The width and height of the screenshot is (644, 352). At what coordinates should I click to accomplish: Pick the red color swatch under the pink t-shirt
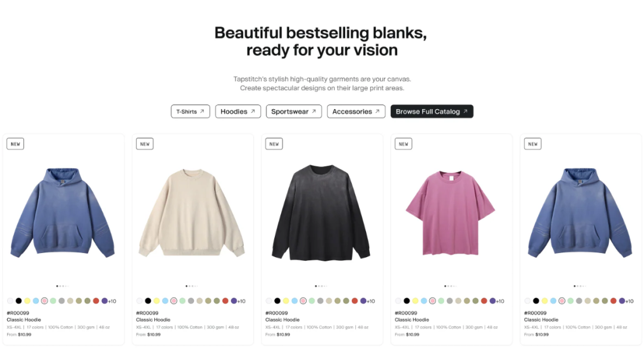coord(484,301)
